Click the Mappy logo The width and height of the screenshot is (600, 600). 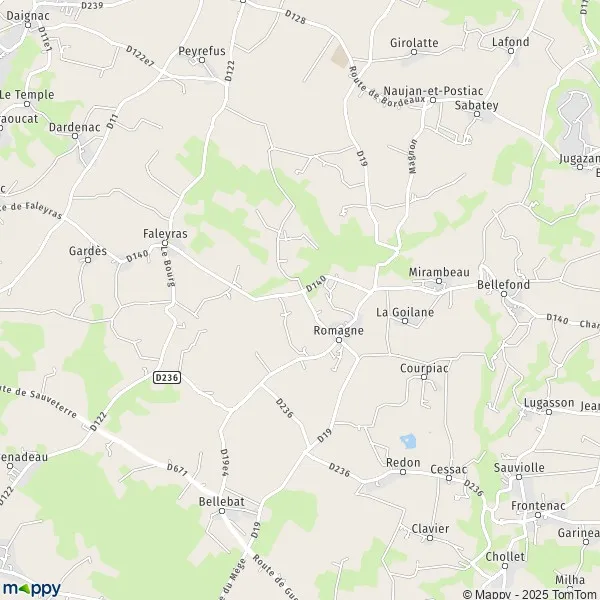point(32,588)
